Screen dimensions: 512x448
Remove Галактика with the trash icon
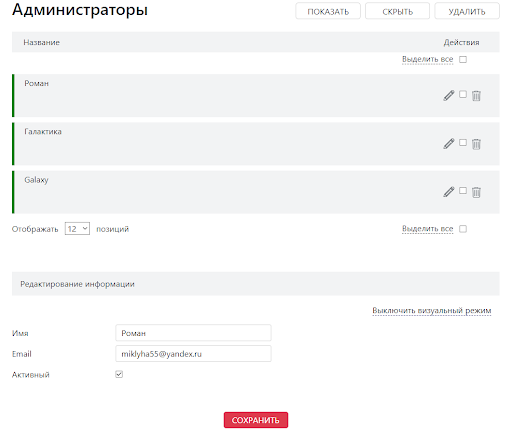476,144
